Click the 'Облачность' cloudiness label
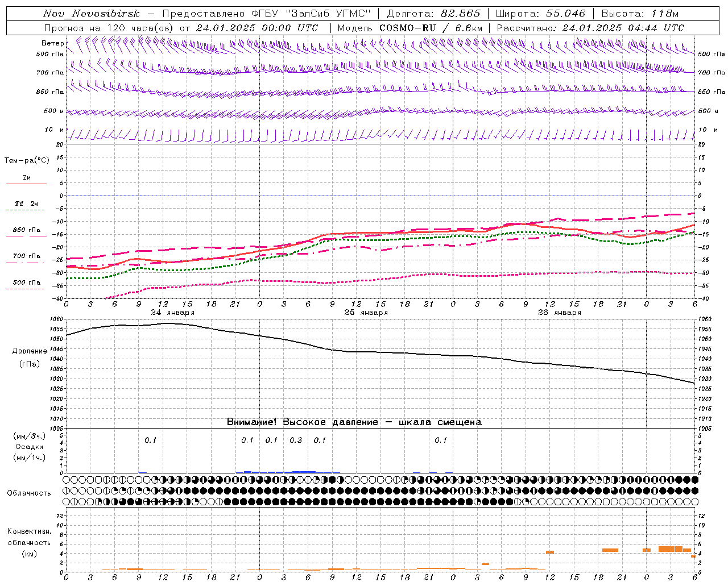This screenshot has width=728, height=582. [29, 493]
